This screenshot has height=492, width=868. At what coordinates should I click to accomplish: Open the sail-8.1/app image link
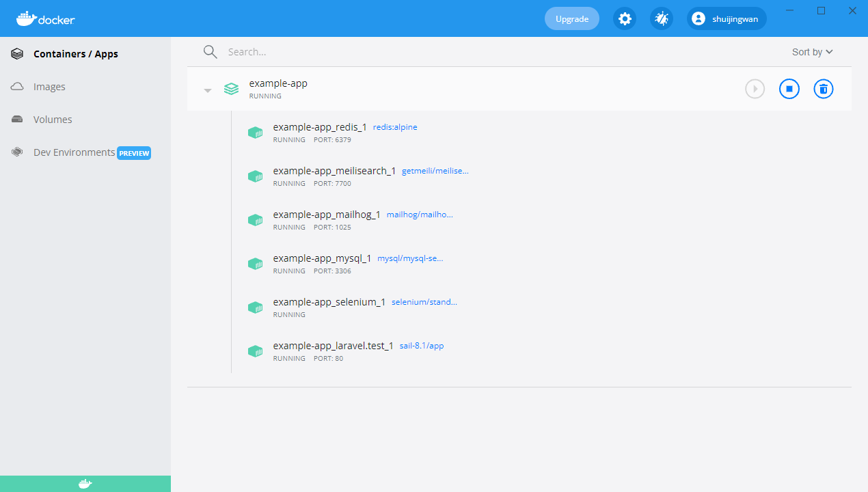(x=422, y=346)
